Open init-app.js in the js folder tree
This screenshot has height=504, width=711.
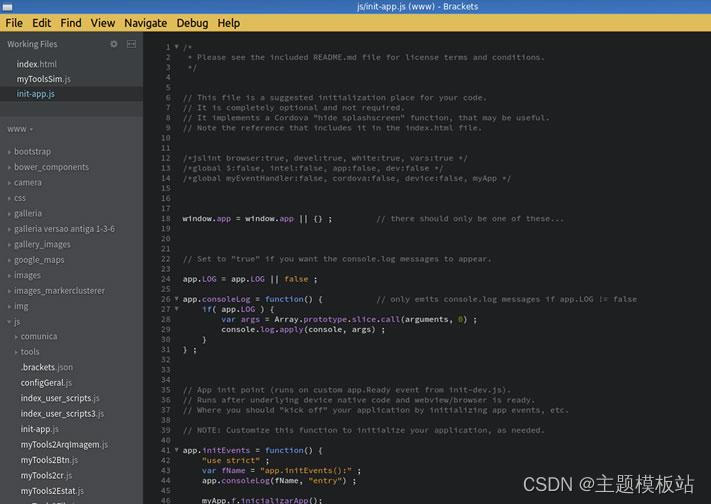[x=39, y=429]
